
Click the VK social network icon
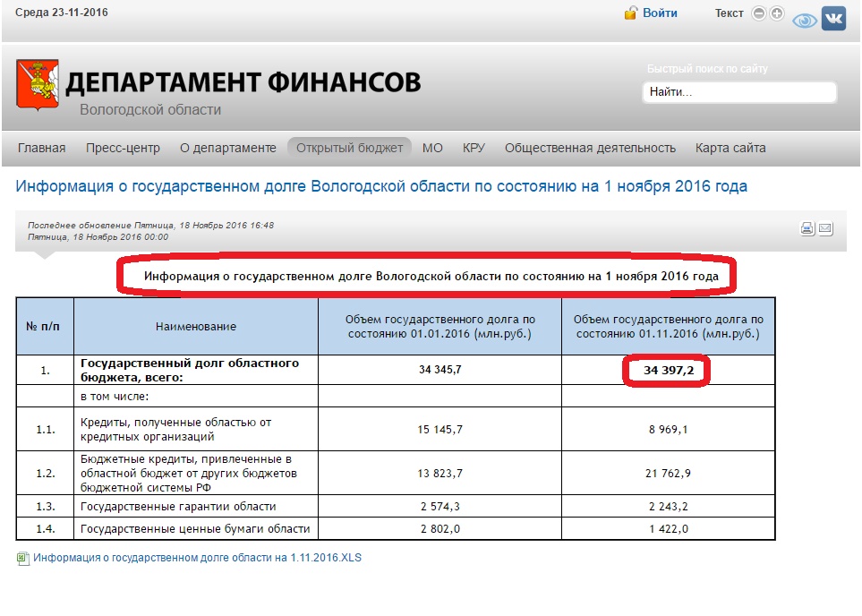(833, 18)
